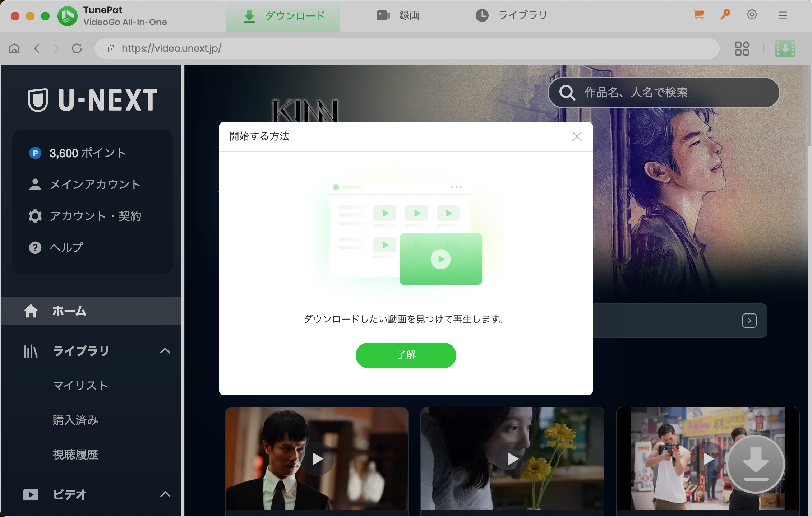
Task: Open ヘルプ link
Action: tap(66, 248)
